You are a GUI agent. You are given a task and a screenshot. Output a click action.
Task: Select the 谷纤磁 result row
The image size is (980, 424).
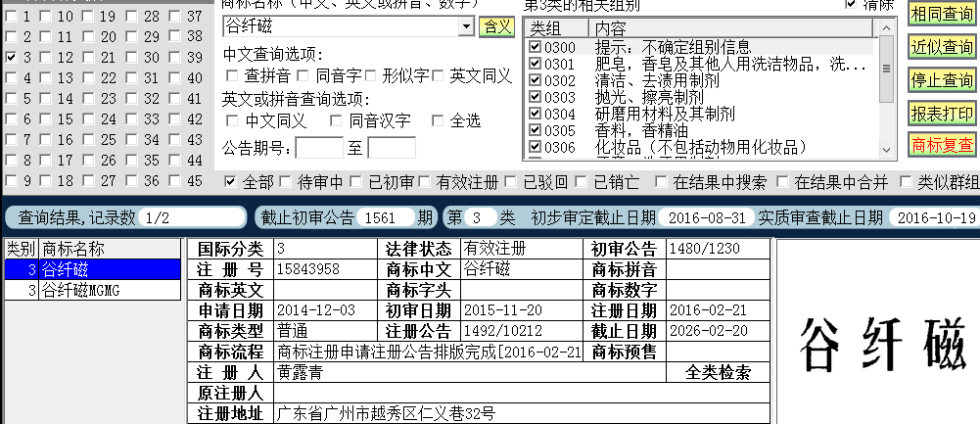click(92, 269)
